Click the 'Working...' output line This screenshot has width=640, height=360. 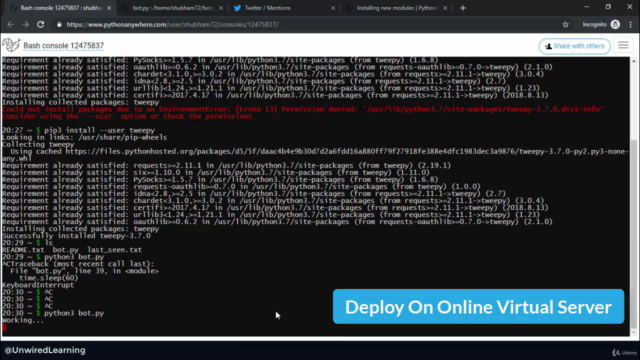coord(23,320)
